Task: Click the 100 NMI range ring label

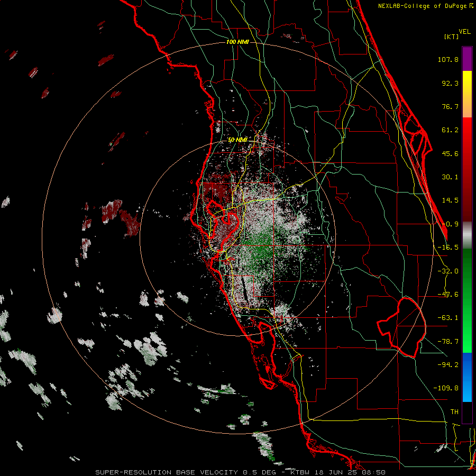Action: tap(237, 42)
